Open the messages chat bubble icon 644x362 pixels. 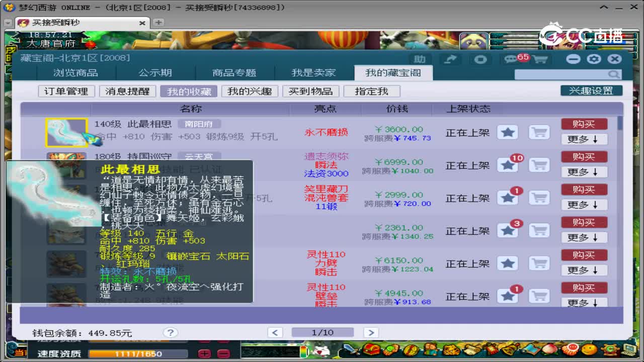point(512,59)
